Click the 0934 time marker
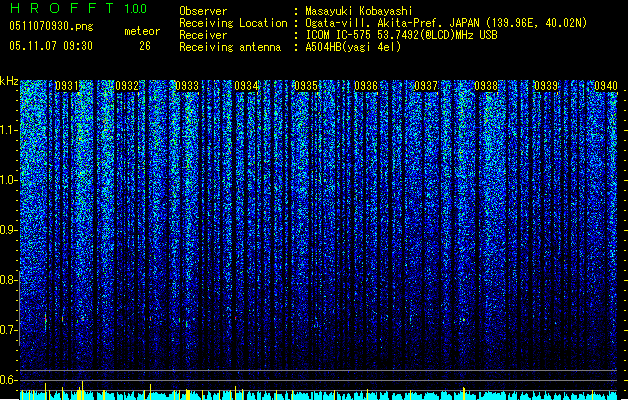This screenshot has width=629, height=400. 246,86
